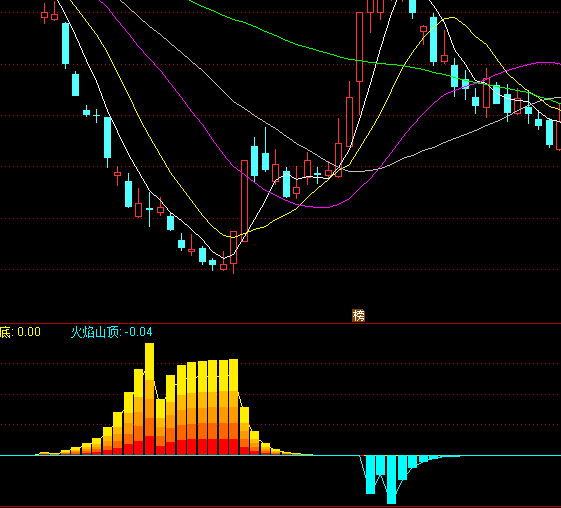Image resolution: width=561 pixels, height=508 pixels.
Task: Click the cyan zero axis in indicator panel
Action: click(x=280, y=455)
